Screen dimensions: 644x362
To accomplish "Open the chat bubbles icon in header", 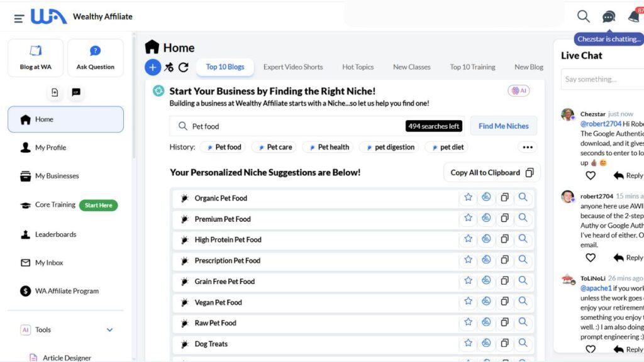I will click(x=609, y=17).
